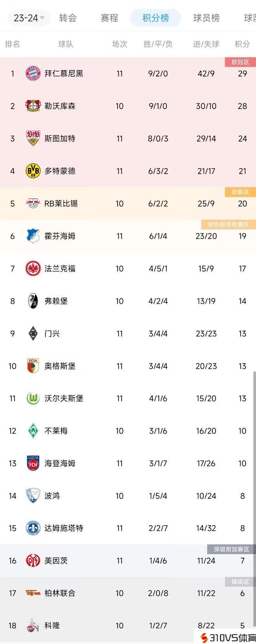The height and width of the screenshot is (644, 256).
Task: Click the 积分 points column header
Action: [x=242, y=44]
